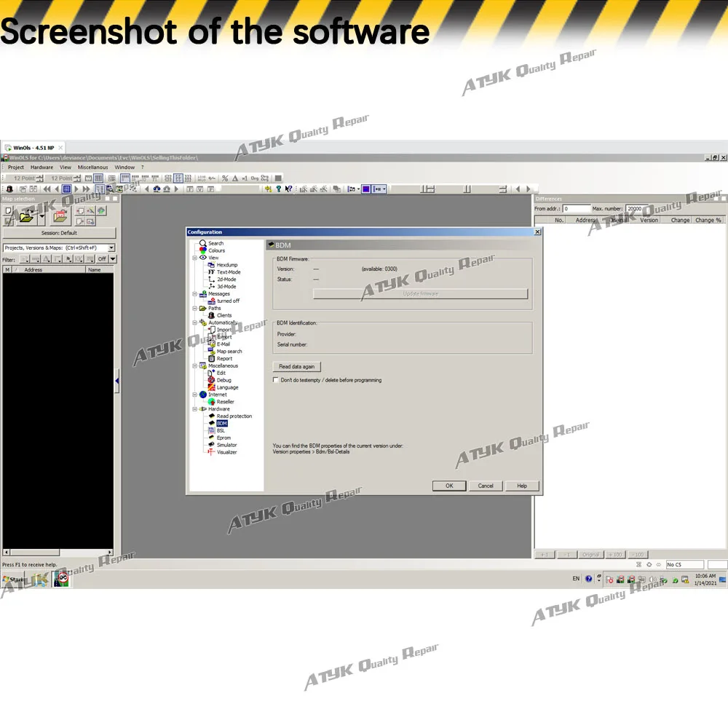Click the red folder icon in Map selection
Viewport: 728px width, 728px height.
[x=60, y=216]
